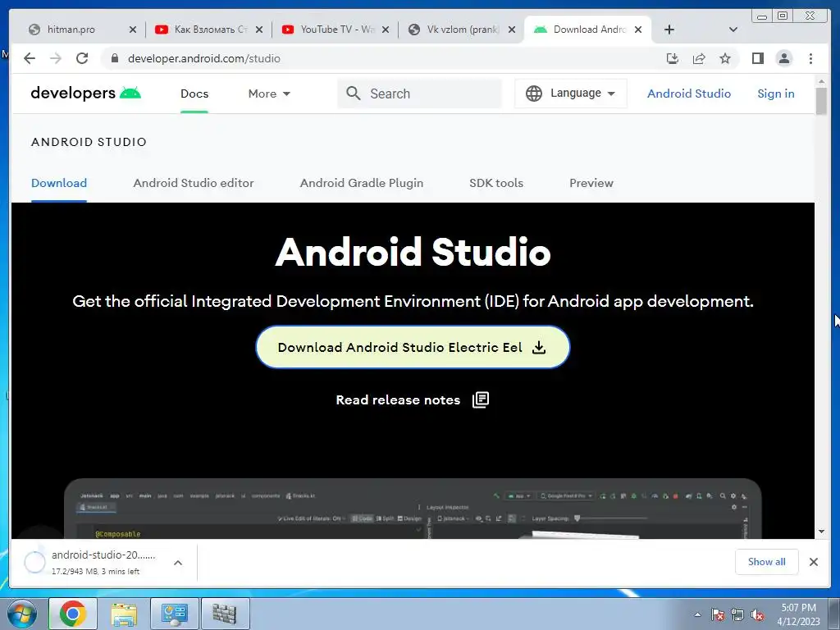840x630 pixels.
Task: Select the Download tab
Action: [59, 183]
